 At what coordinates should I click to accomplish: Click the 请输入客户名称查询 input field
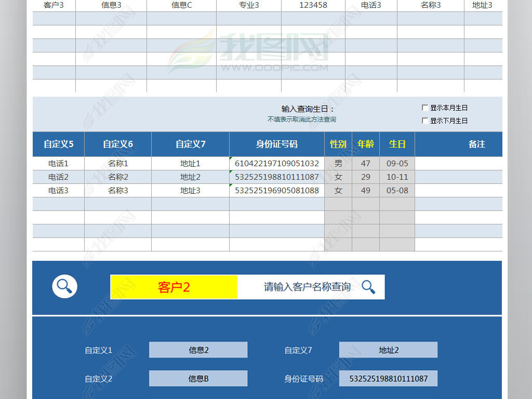[307, 286]
